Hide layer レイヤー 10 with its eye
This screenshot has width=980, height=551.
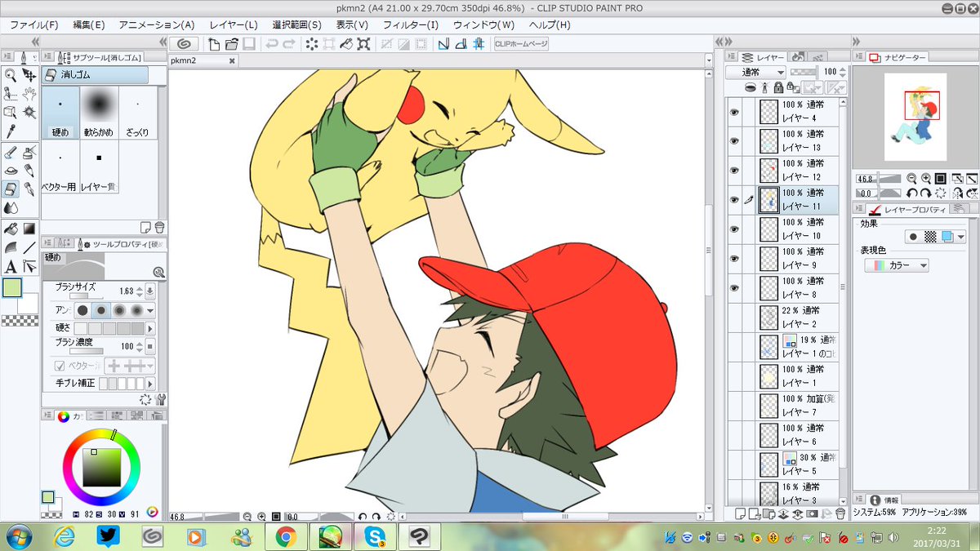(733, 229)
